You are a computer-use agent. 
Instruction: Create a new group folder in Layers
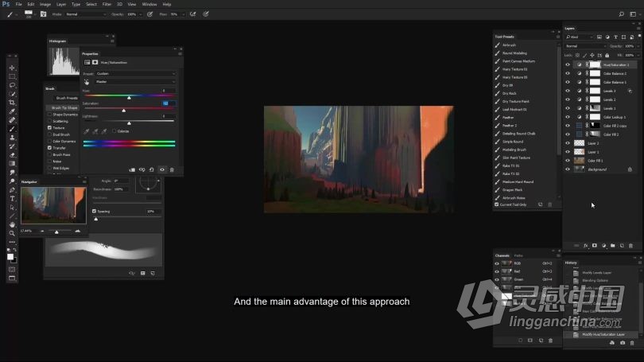pos(613,246)
